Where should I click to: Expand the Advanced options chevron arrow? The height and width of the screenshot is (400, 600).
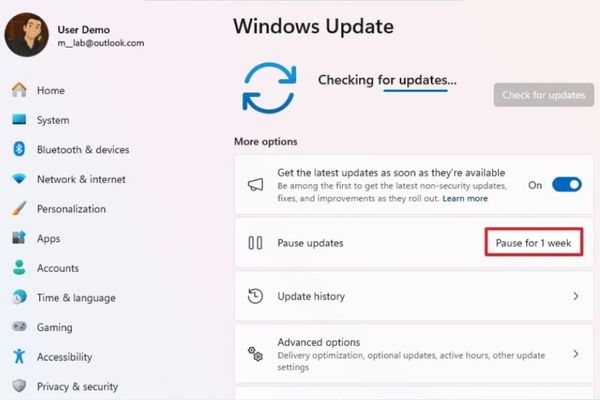click(x=576, y=354)
